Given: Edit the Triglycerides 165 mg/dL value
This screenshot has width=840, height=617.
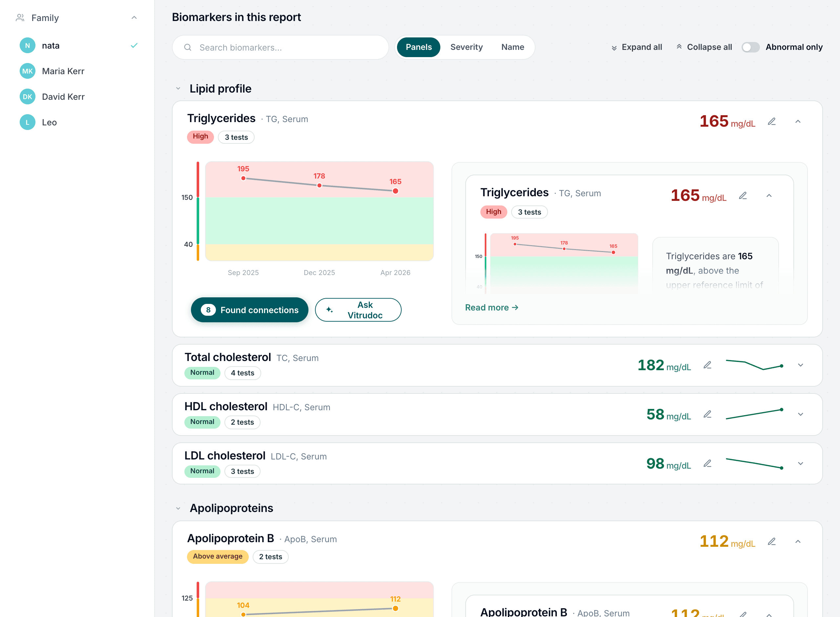Looking at the screenshot, I should pos(772,121).
